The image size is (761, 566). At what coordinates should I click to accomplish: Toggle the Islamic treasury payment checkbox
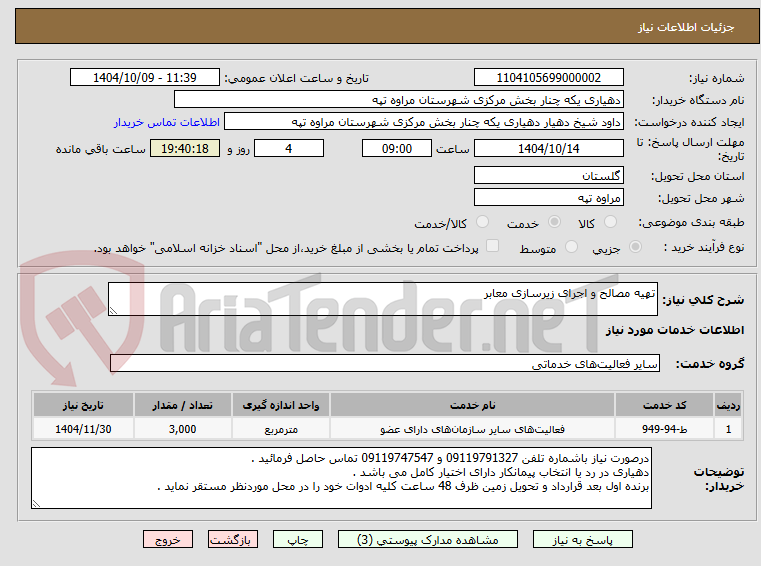[x=493, y=246]
